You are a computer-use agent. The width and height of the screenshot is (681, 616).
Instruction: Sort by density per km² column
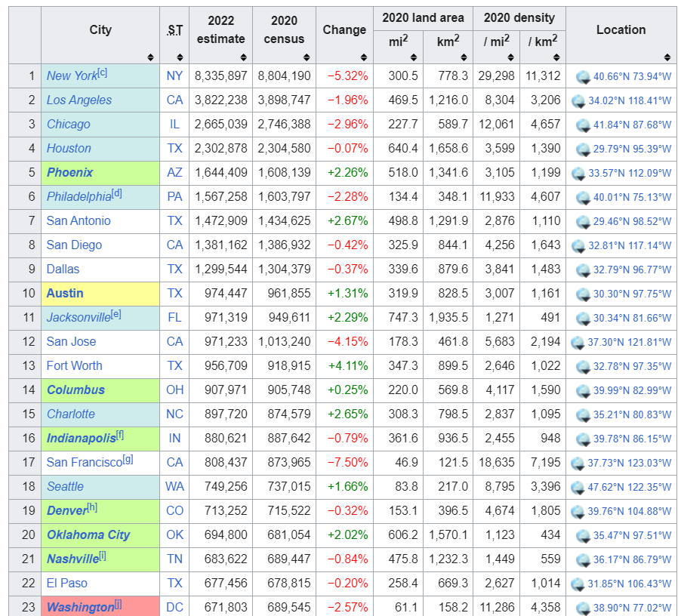point(556,57)
